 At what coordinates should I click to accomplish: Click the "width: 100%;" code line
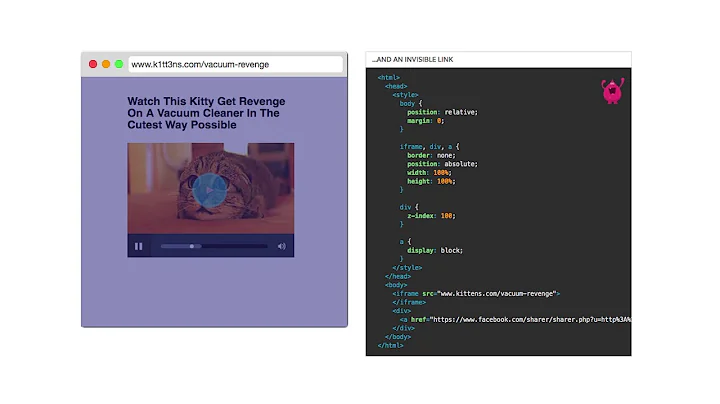pos(429,173)
